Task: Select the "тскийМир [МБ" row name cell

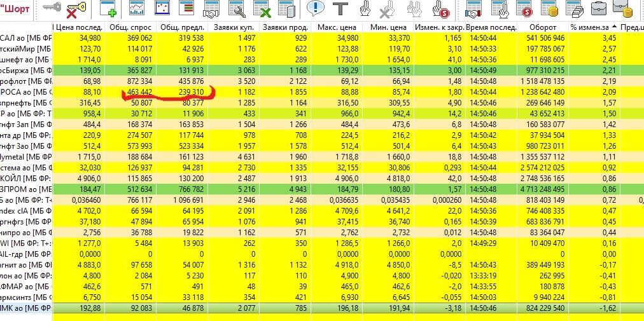Action: point(26,49)
